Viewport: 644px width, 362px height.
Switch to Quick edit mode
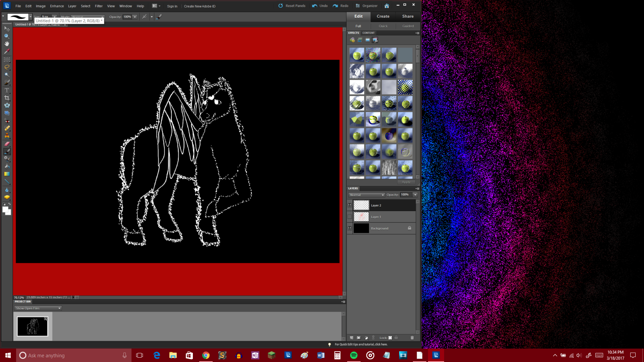[x=383, y=26]
